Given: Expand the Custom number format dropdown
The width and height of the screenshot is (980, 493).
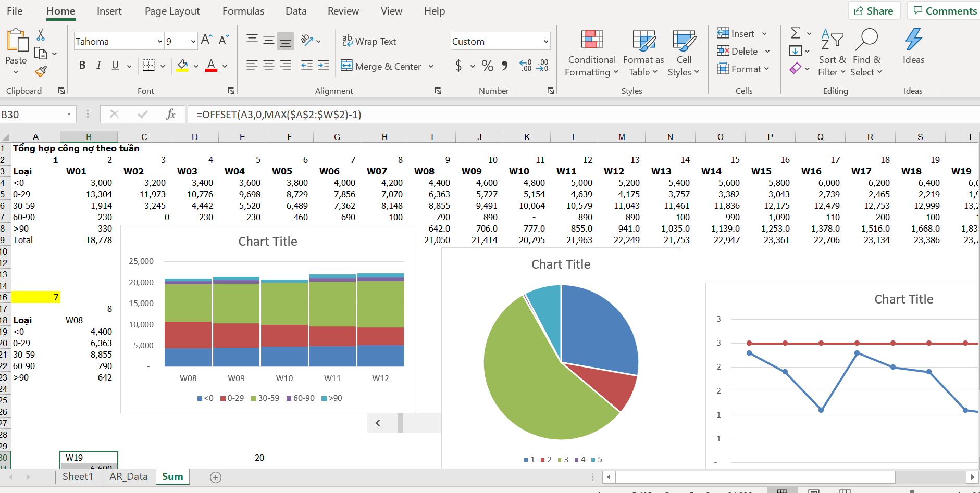Looking at the screenshot, I should [545, 41].
